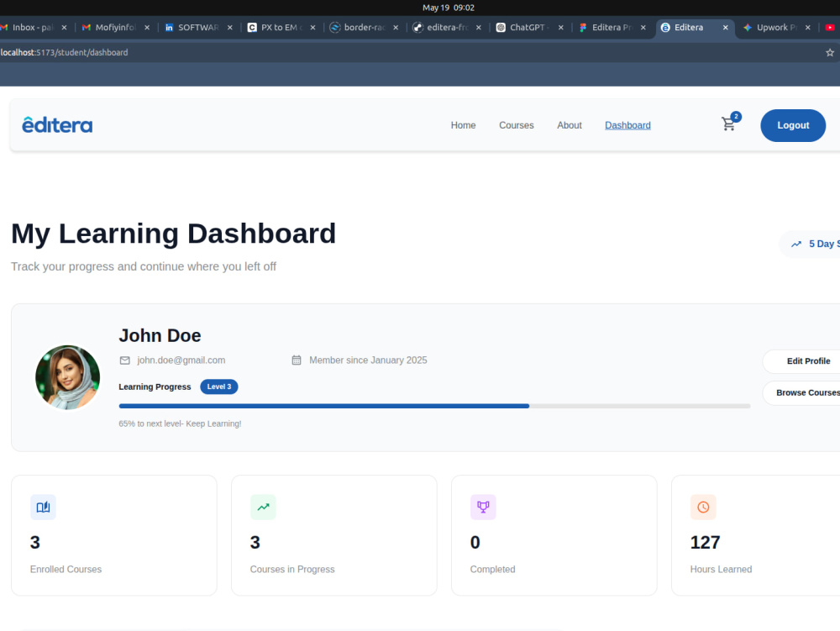This screenshot has width=840, height=631.
Task: Click the calendar icon beside Member since
Action: 297,360
